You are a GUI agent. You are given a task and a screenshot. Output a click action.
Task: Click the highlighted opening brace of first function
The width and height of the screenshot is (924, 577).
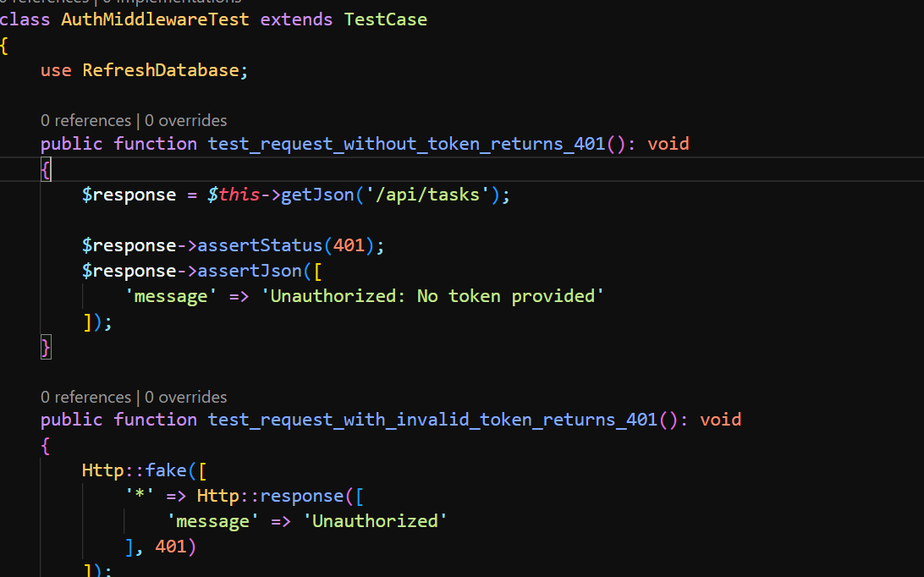pyautogui.click(x=46, y=170)
